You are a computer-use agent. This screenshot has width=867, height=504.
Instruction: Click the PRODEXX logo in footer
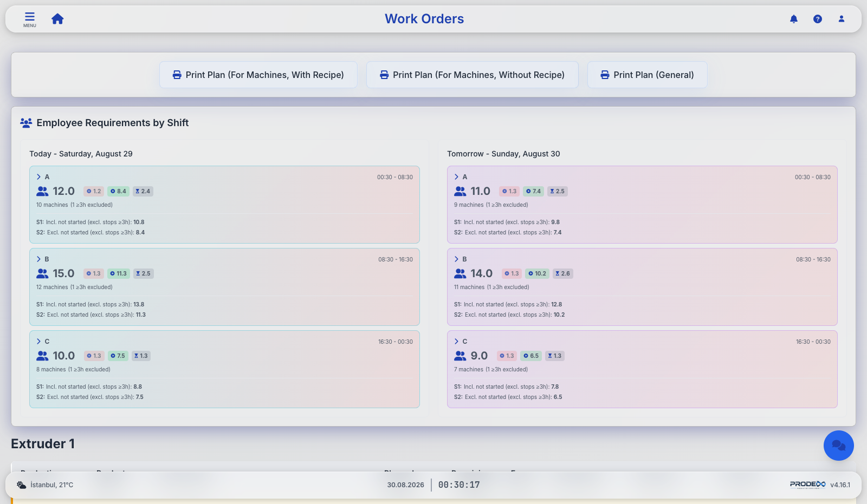coord(807,485)
